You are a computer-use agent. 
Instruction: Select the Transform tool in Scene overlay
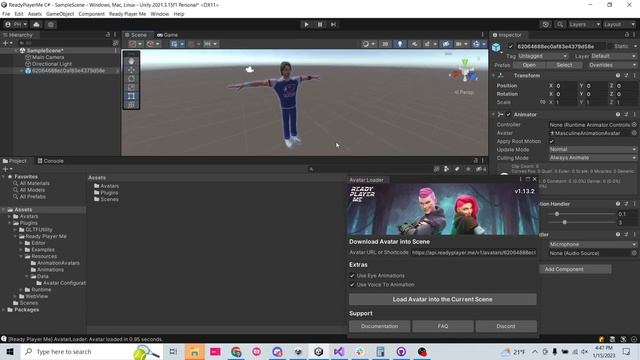[x=131, y=104]
